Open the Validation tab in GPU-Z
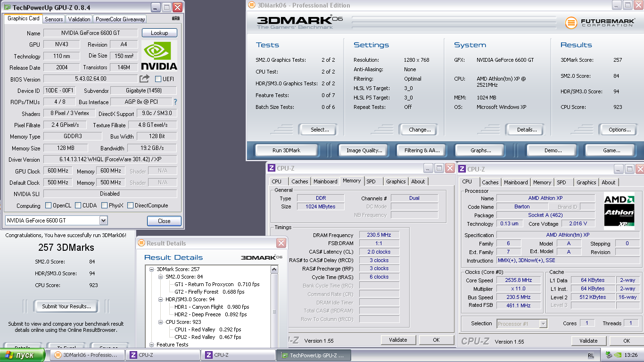 coord(79,19)
